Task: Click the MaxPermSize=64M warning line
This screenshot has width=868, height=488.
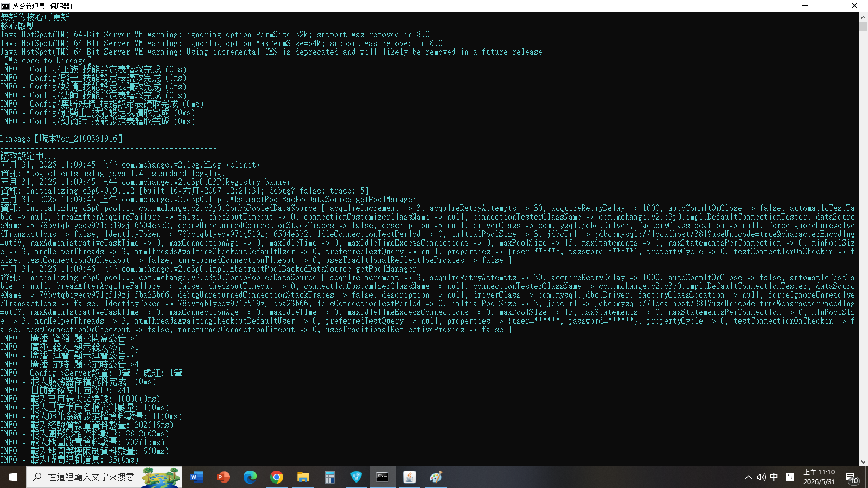Action: coord(221,43)
